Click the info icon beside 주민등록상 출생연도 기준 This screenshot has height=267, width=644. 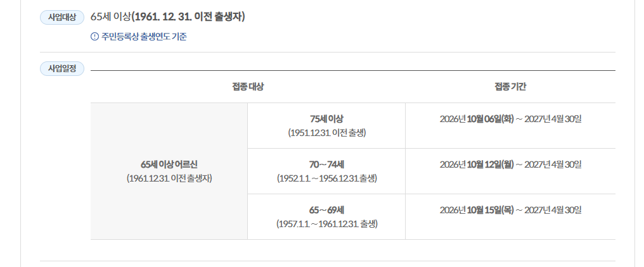pyautogui.click(x=94, y=37)
